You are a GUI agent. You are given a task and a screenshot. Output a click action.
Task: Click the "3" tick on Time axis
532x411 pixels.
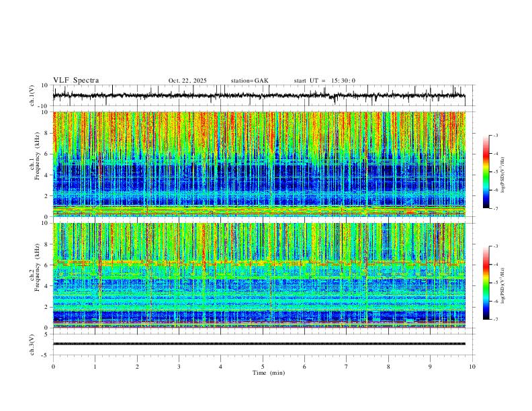179,367
